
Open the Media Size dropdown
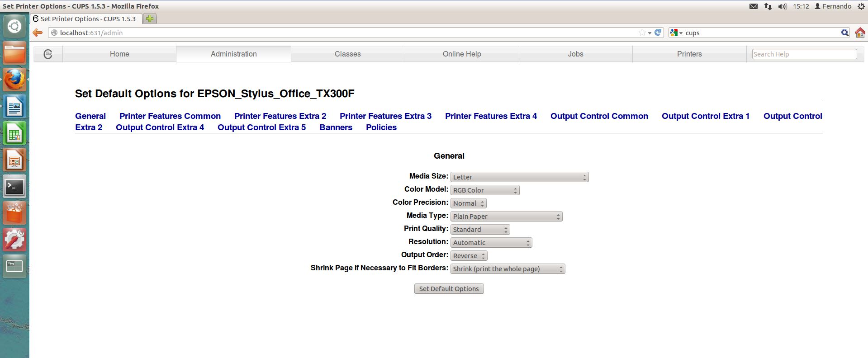point(519,177)
